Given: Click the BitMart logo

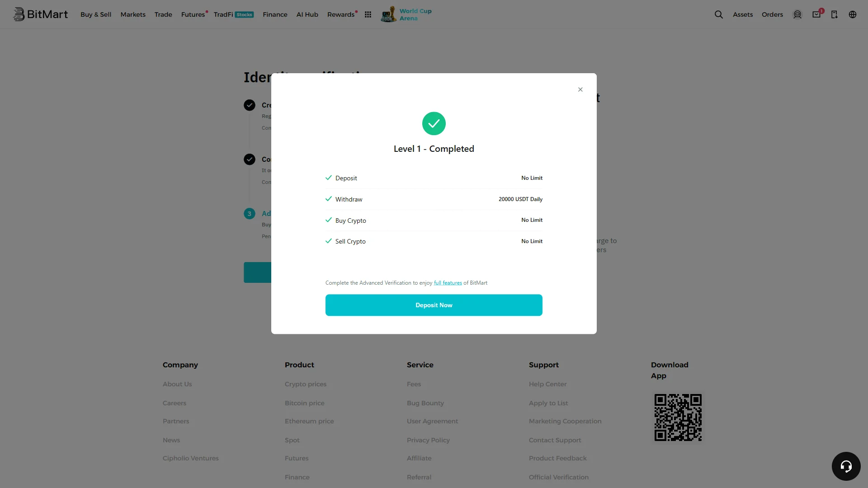Looking at the screenshot, I should [x=40, y=14].
